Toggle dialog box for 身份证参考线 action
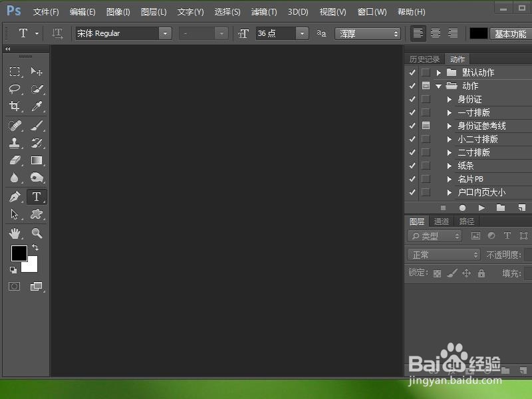532x399 pixels. tap(426, 126)
